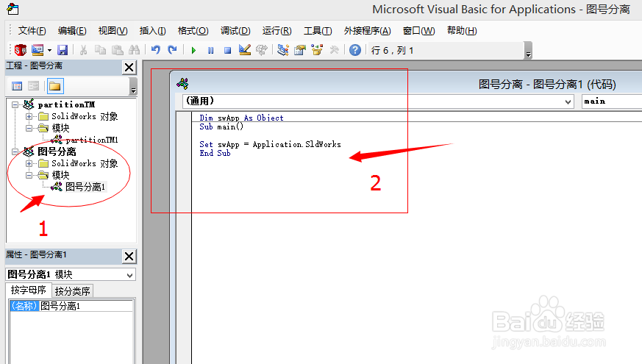Screen dimensions: 642x364
Task: Click the View SolidWorks toolbar icon
Action: click(20, 50)
